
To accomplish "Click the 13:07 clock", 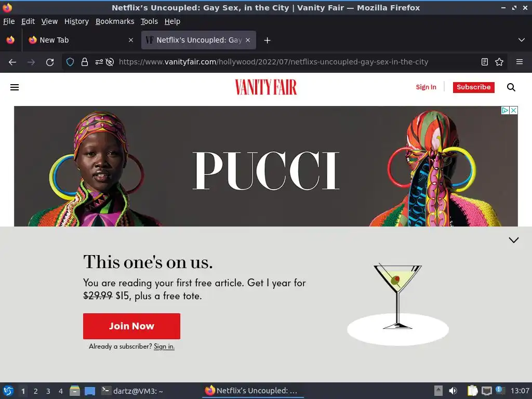I will (x=520, y=391).
